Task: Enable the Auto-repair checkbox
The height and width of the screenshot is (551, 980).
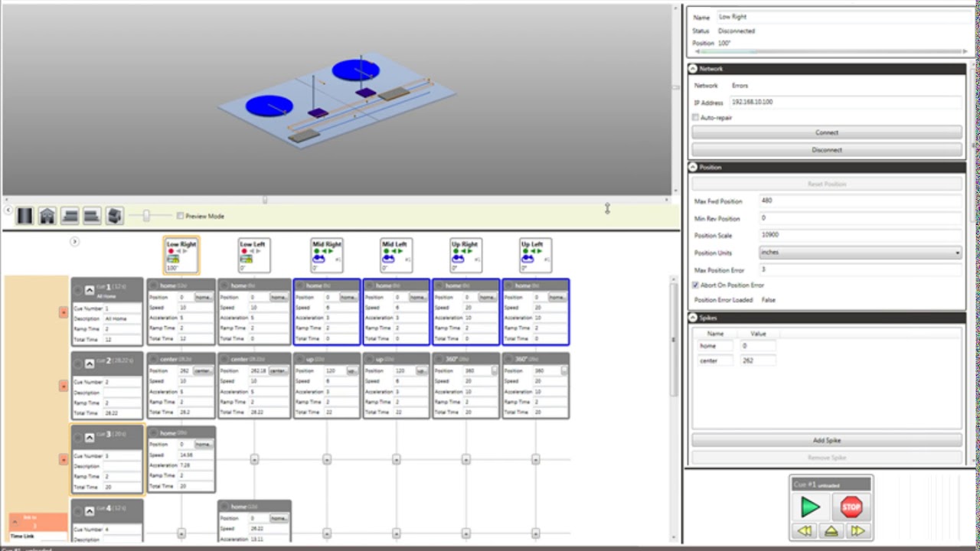Action: [695, 118]
